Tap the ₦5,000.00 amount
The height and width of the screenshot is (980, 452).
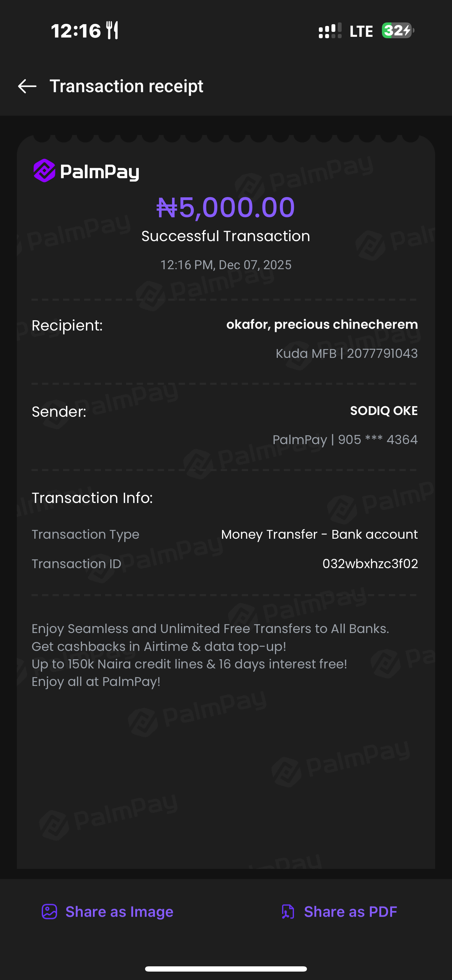[x=226, y=207]
